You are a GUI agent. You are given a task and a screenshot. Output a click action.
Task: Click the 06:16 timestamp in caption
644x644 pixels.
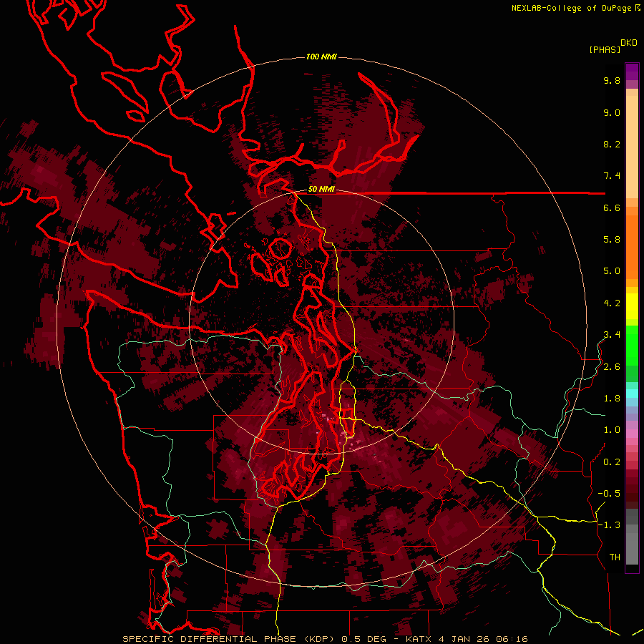512,639
